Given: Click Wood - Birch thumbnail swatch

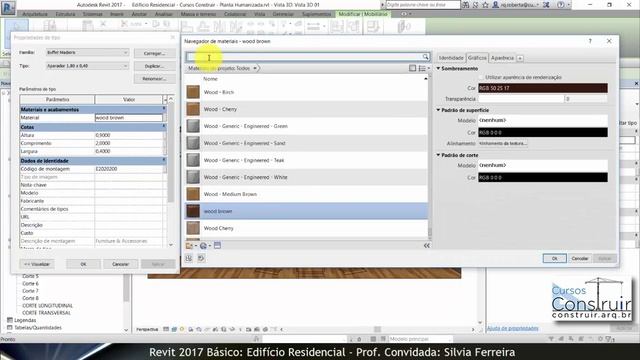Looking at the screenshot, I should (193, 92).
